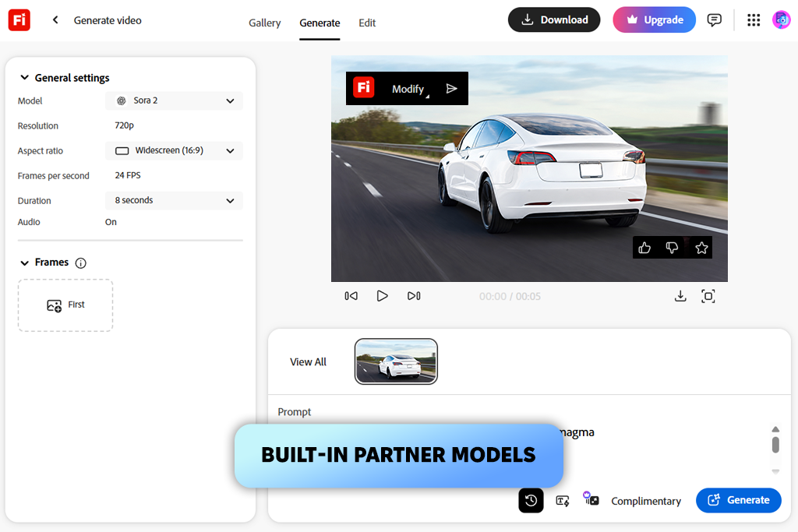This screenshot has width=798, height=532.
Task: Dislike the video with thumbs down
Action: pos(672,248)
